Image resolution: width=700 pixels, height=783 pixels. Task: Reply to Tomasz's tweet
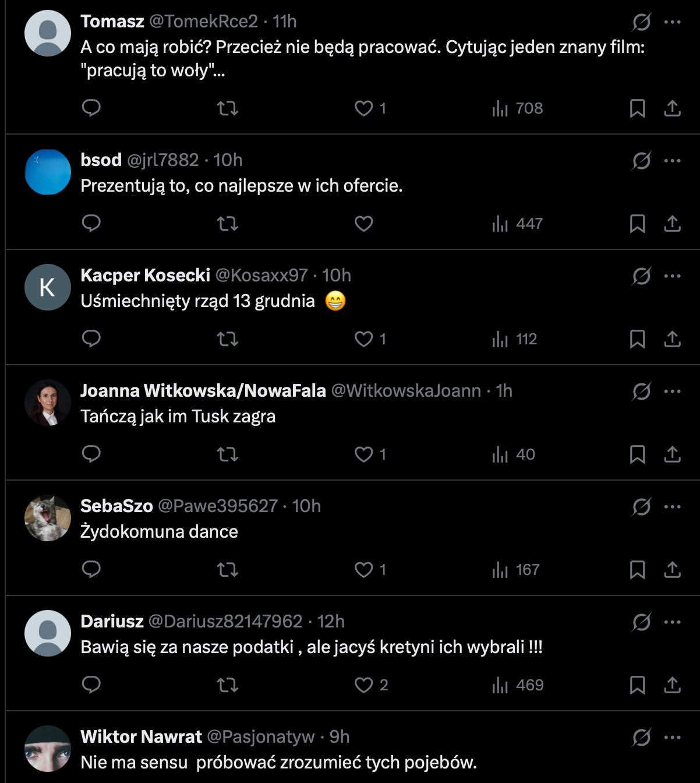tap(91, 108)
